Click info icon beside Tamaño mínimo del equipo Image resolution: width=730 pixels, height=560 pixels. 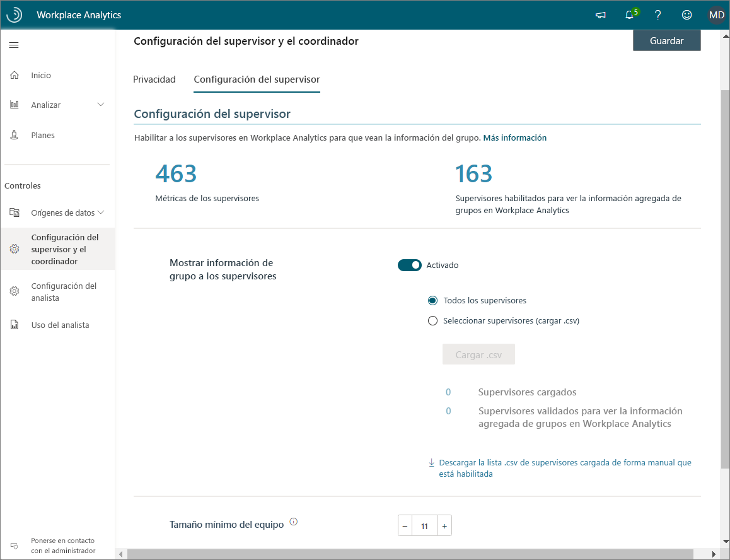(293, 522)
